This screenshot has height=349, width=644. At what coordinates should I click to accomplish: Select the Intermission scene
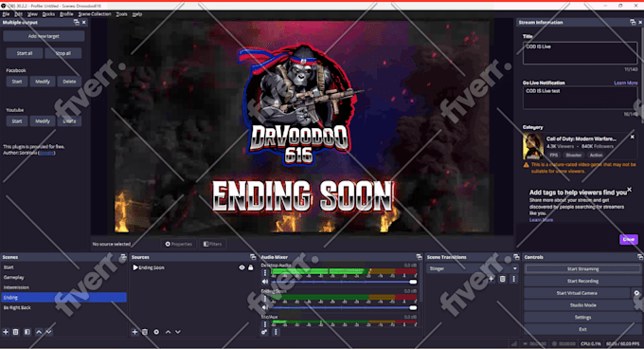point(63,287)
